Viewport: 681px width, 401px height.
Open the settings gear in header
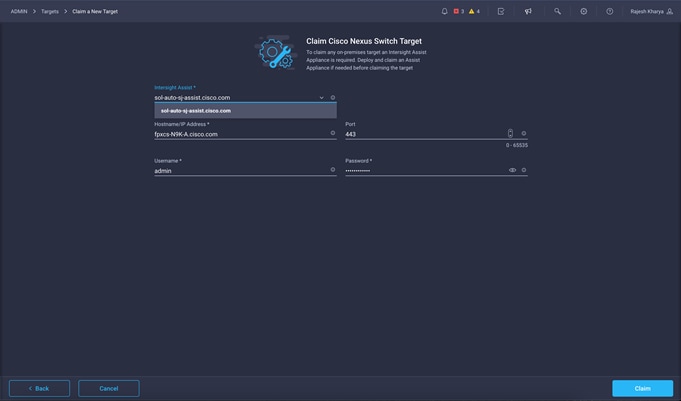[584, 11]
